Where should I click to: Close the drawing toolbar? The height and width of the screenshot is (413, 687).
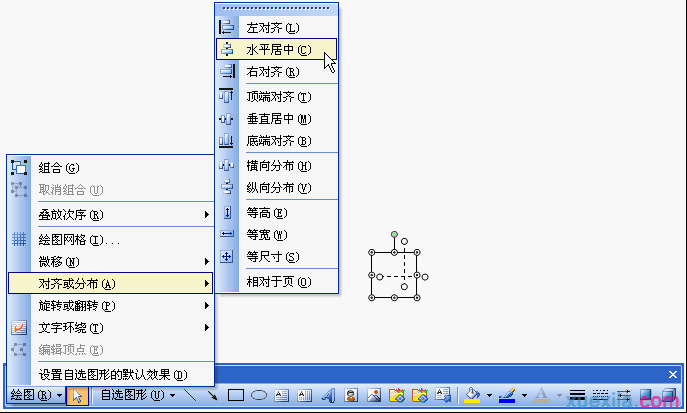[x=673, y=374]
